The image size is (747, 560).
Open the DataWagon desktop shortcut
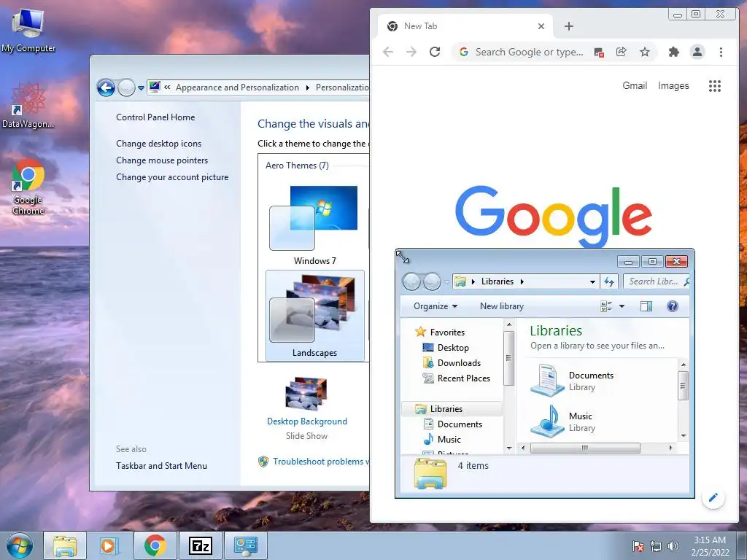pos(28,105)
